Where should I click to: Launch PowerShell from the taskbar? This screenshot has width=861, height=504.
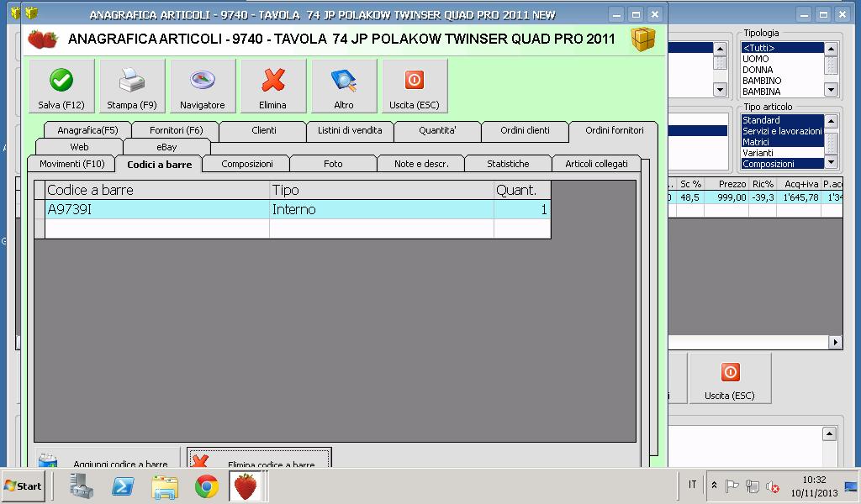123,486
